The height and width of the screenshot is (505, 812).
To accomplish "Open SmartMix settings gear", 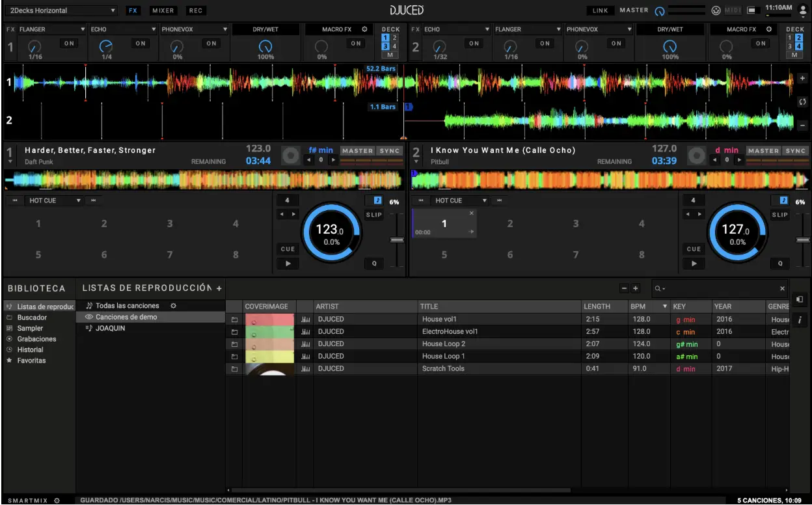I will [x=57, y=500].
